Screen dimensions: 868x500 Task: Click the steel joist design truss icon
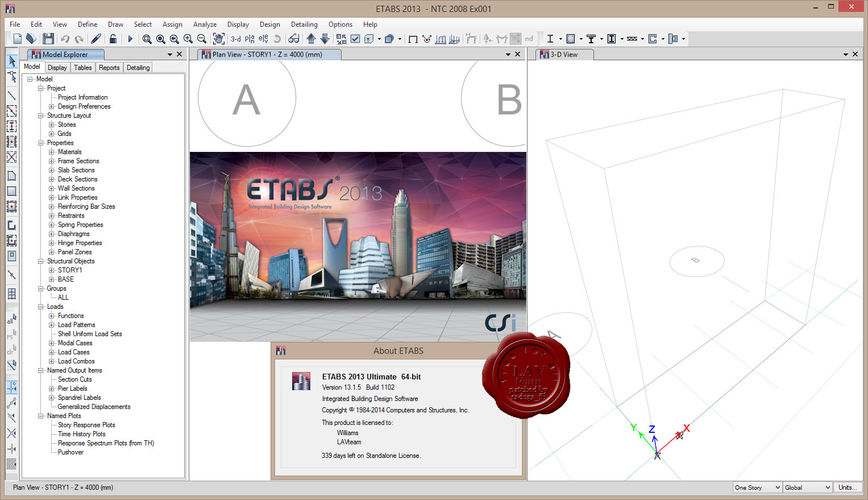click(x=632, y=39)
